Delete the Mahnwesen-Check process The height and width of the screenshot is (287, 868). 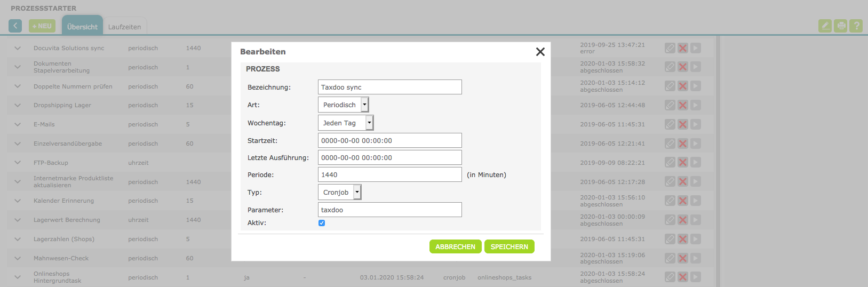click(683, 258)
